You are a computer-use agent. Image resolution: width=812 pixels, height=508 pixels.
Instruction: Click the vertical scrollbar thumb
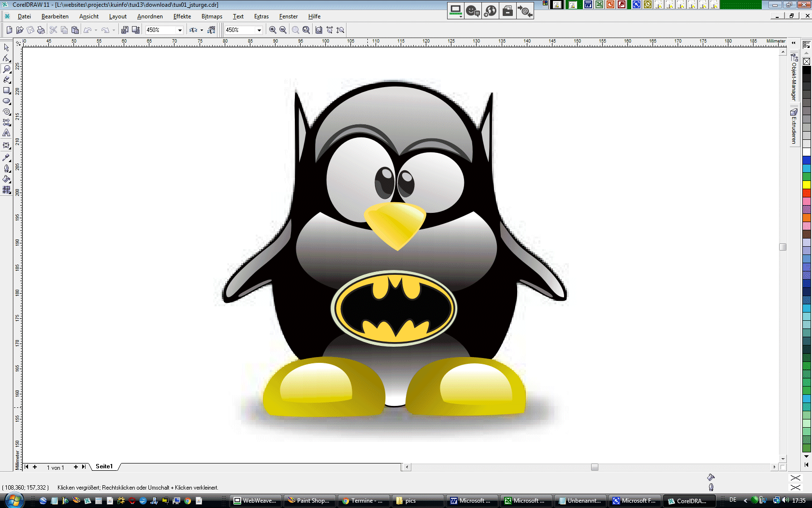[x=783, y=247]
